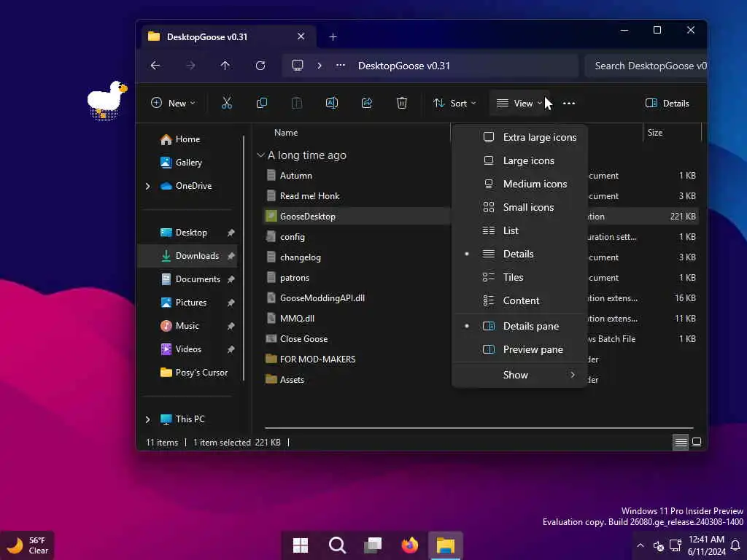The height and width of the screenshot is (560, 747).
Task: Open the New dropdown
Action: click(173, 104)
